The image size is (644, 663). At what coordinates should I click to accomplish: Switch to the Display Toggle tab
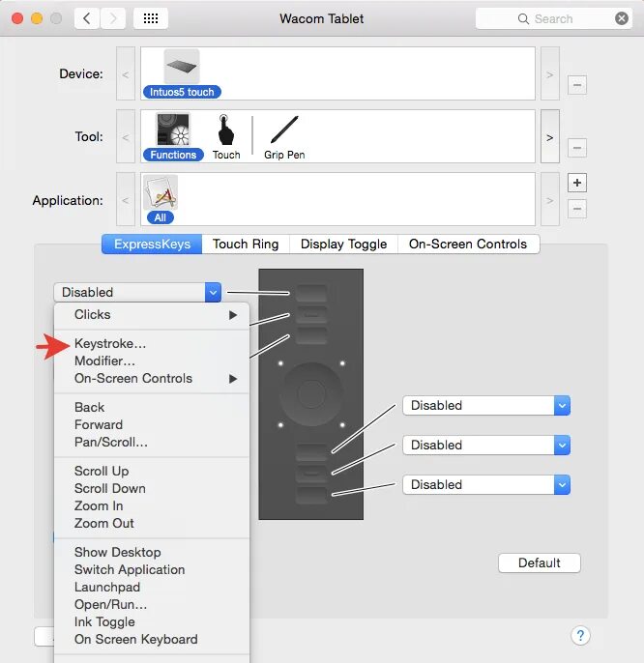(343, 244)
